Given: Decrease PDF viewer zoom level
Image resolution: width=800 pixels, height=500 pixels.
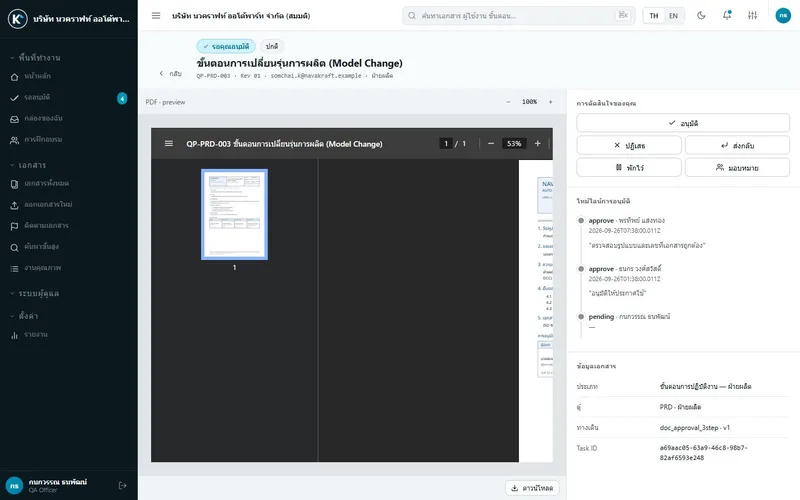Looking at the screenshot, I should point(491,144).
